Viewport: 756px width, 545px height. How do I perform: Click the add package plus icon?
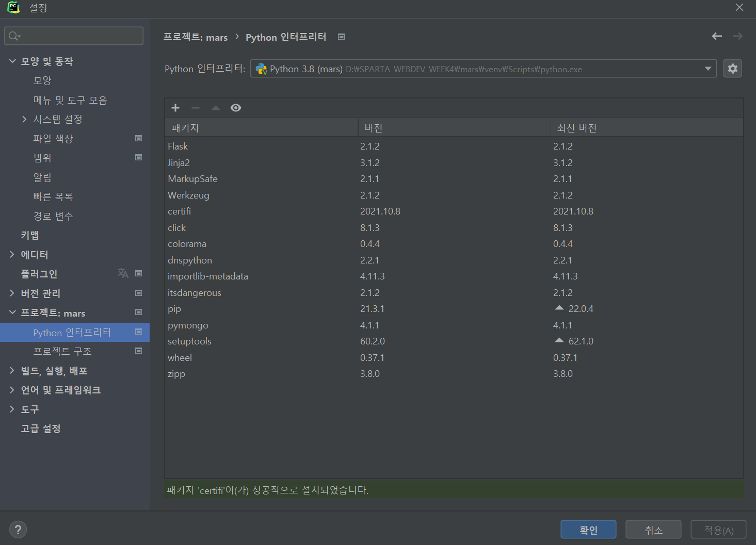coord(175,108)
